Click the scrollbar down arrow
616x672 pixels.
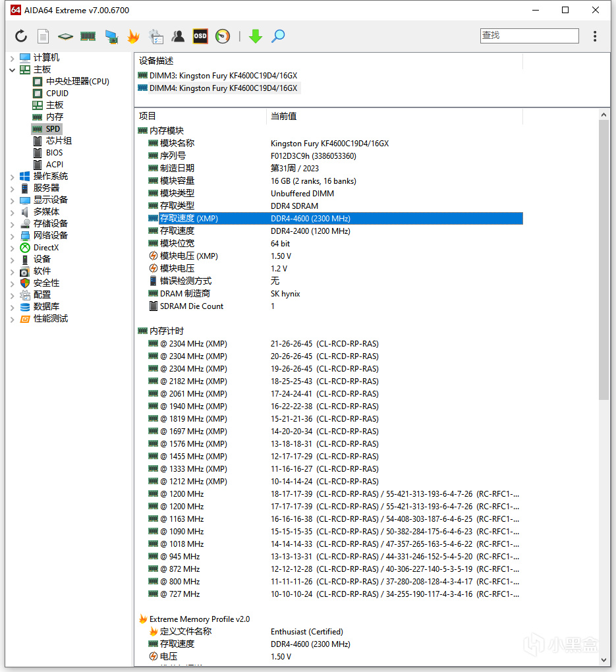[x=603, y=660]
